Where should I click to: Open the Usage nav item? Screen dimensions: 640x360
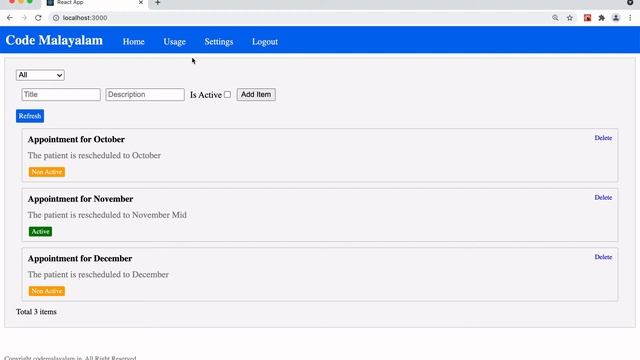point(174,42)
